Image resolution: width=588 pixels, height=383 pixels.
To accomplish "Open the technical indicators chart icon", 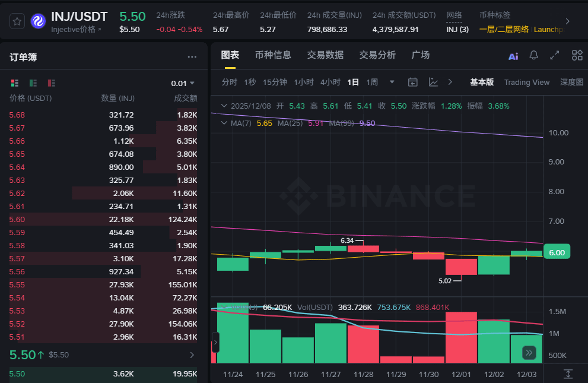I will pyautogui.click(x=433, y=82).
